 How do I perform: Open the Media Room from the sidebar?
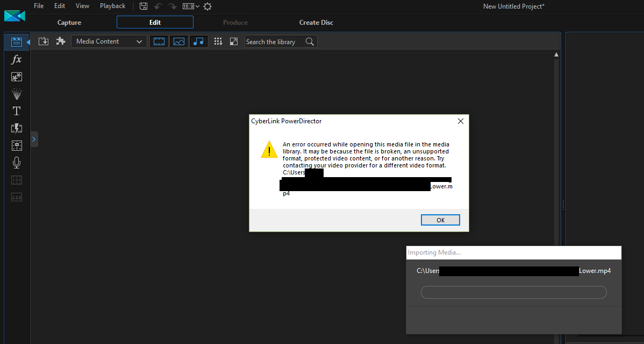click(x=17, y=42)
